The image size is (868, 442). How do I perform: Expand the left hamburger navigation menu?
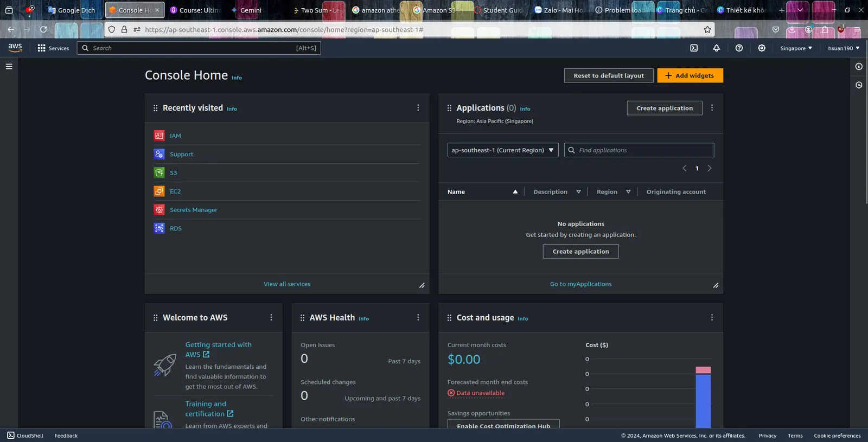pos(9,67)
